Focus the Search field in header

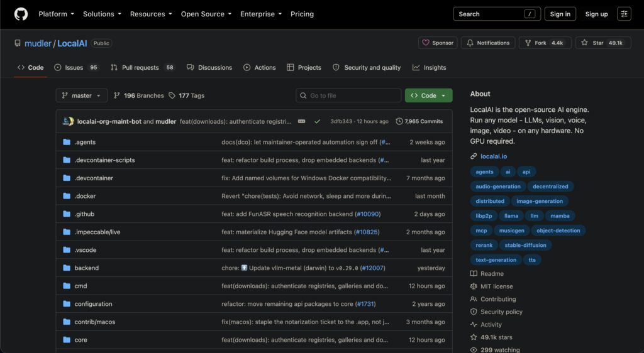point(497,14)
